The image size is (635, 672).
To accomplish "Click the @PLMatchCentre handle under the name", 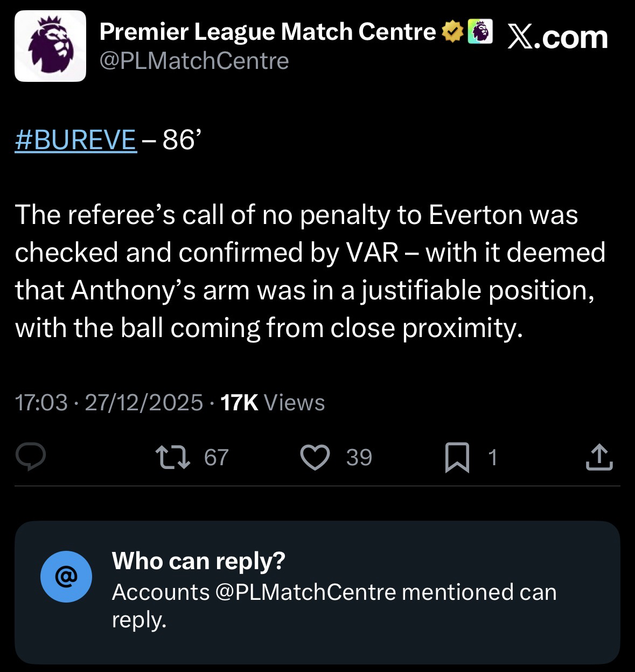I will coord(194,61).
